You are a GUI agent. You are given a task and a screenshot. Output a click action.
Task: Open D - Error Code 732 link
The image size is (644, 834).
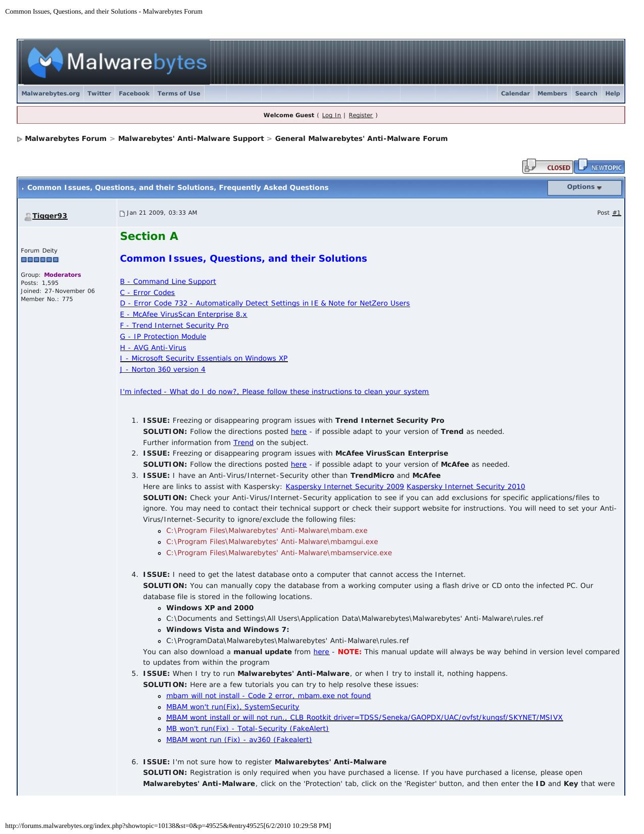[265, 303]
